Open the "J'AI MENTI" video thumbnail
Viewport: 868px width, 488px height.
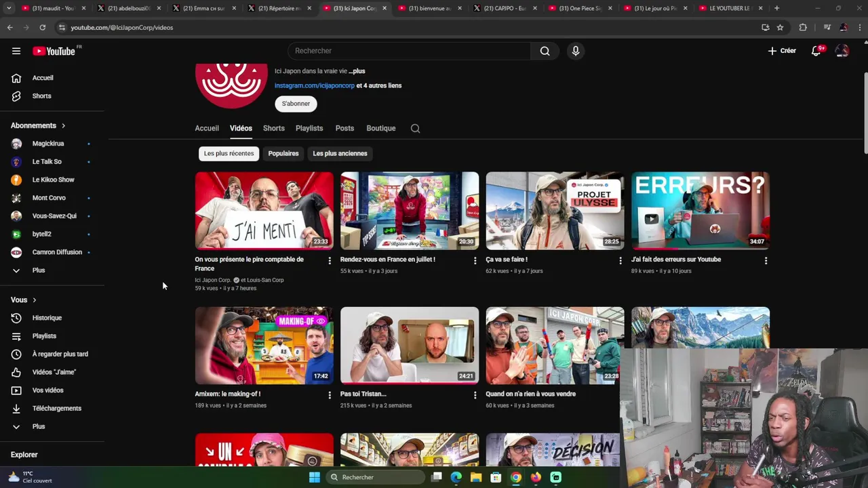[264, 211]
